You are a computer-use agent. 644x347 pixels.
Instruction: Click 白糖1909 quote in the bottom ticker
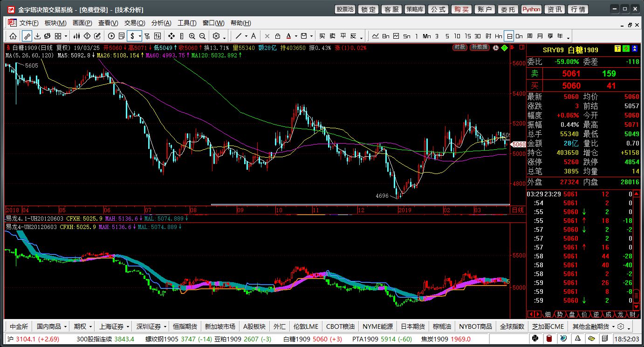pos(312,339)
